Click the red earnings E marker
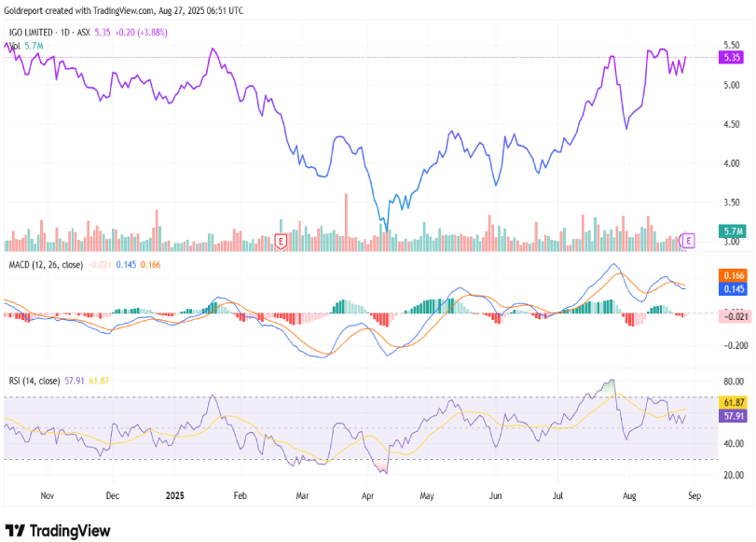Image resolution: width=756 pixels, height=542 pixels. point(281,242)
